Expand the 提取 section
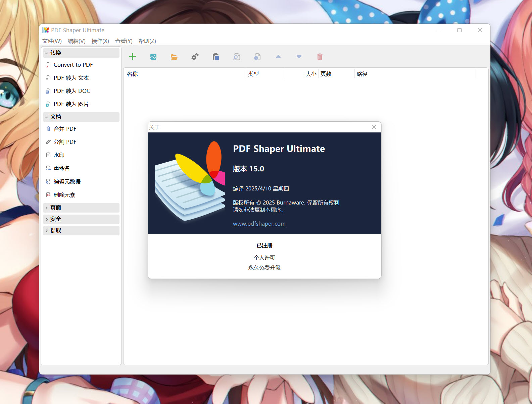Image resolution: width=532 pixels, height=404 pixels. point(81,231)
